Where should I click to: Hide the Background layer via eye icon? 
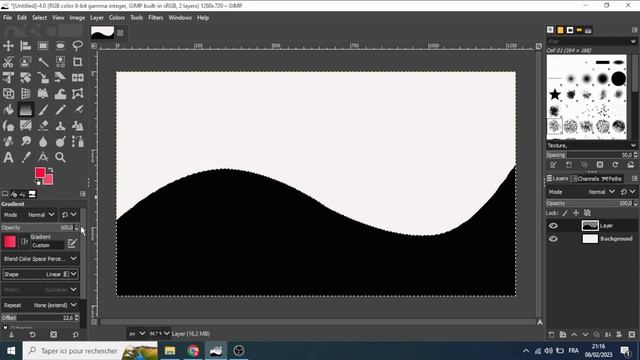553,239
